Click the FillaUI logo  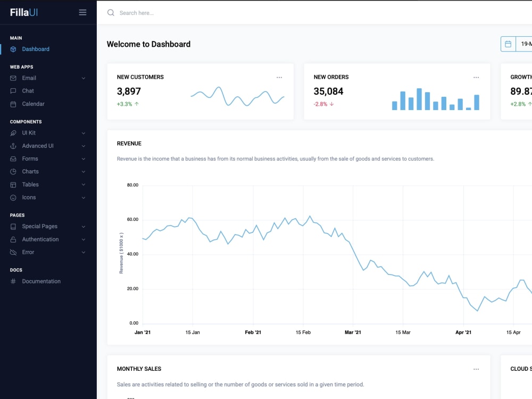click(x=24, y=13)
